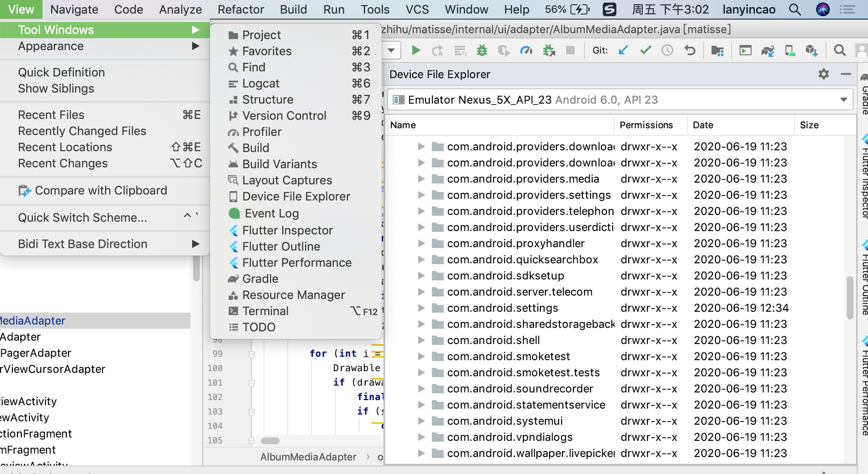Profile the app with the profiler gauge icon
The height and width of the screenshot is (474, 868).
[527, 50]
